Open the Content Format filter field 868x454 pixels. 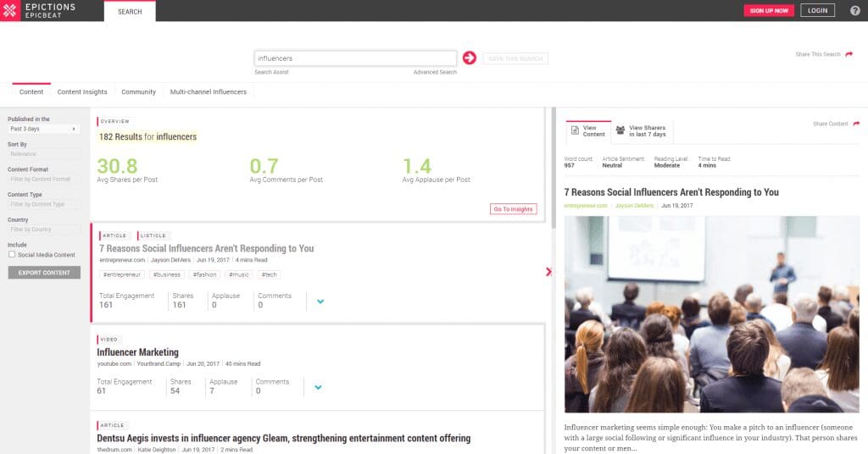tap(44, 180)
